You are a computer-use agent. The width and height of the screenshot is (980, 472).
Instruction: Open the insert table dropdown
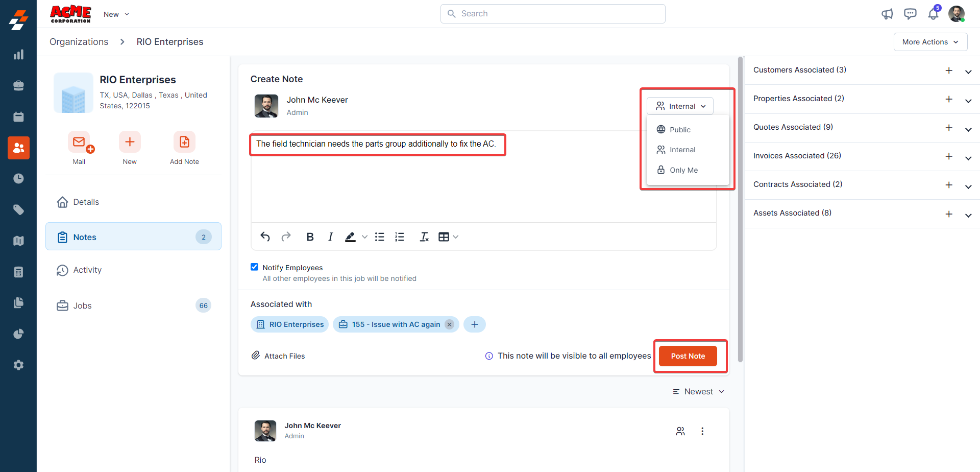(x=449, y=237)
